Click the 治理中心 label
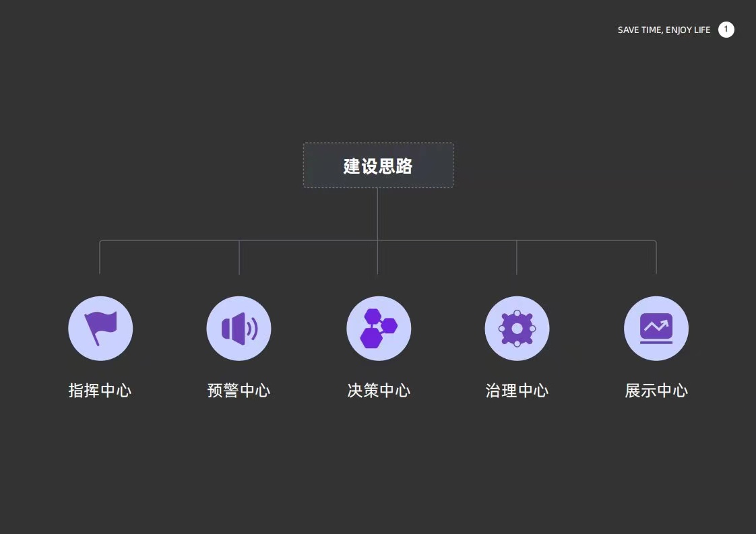Image resolution: width=756 pixels, height=534 pixels. (517, 391)
